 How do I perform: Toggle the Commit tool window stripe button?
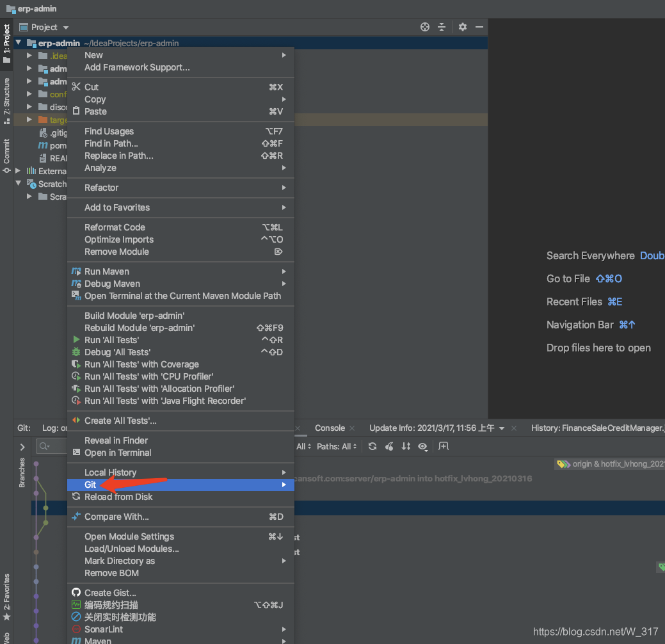6,156
